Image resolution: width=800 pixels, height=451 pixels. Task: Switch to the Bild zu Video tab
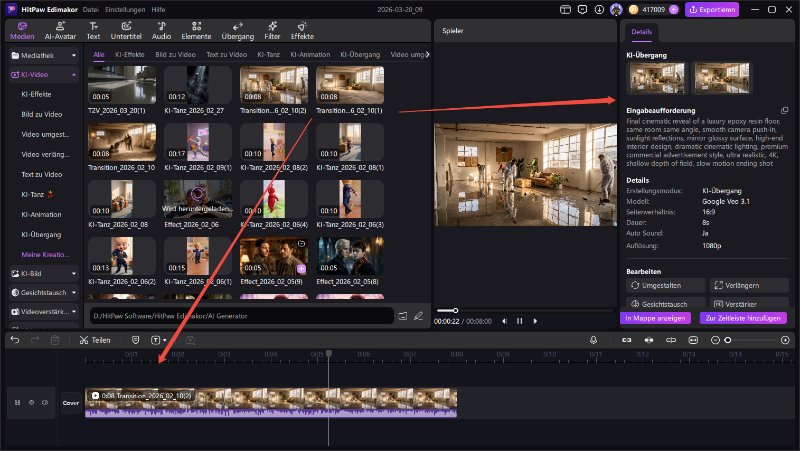175,54
